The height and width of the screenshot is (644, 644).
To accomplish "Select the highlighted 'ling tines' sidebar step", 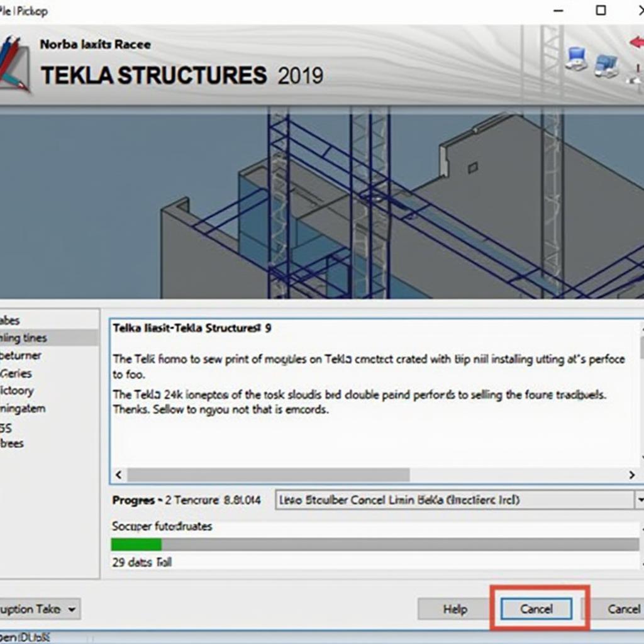I will [x=48, y=338].
